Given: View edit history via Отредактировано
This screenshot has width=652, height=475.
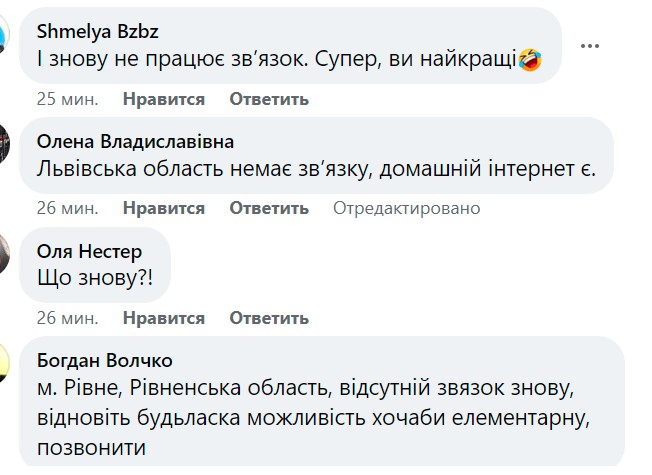Looking at the screenshot, I should pos(406,208).
